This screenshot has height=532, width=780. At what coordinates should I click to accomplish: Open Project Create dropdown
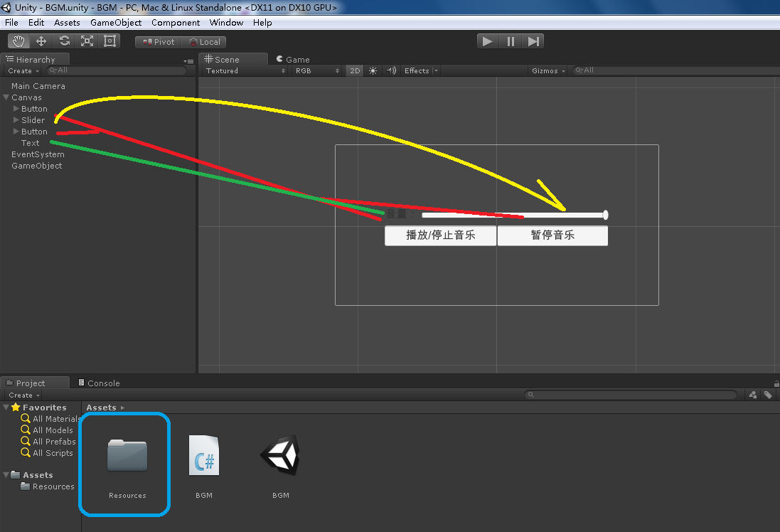coord(24,395)
